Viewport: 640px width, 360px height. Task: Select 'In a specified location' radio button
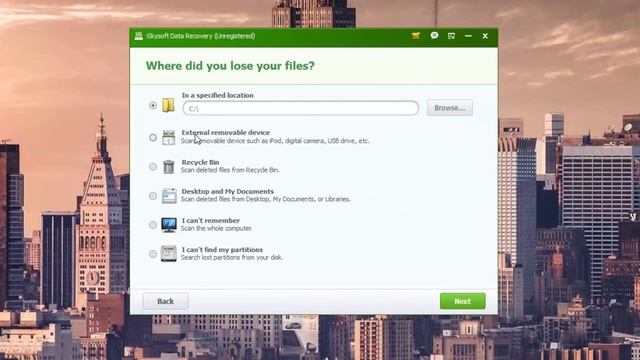point(153,106)
